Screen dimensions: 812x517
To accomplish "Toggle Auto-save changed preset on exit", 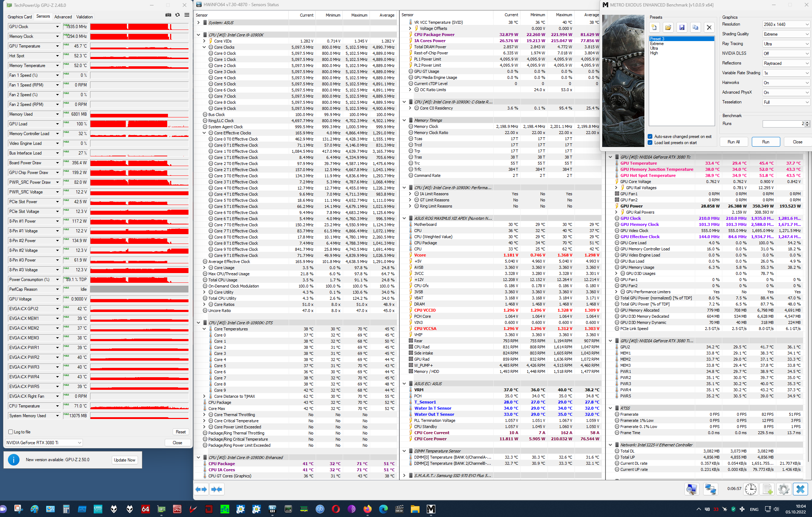I will point(650,137).
